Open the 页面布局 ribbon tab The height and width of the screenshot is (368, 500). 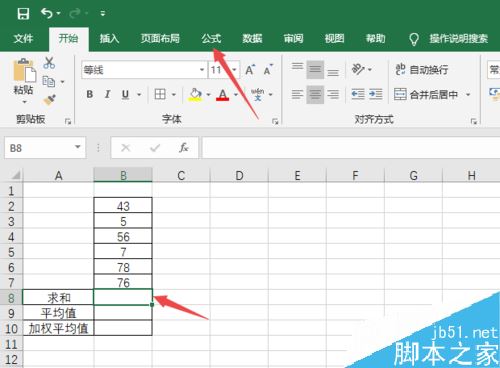[x=160, y=39]
